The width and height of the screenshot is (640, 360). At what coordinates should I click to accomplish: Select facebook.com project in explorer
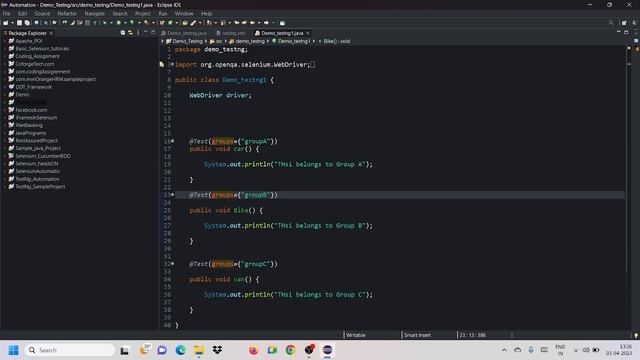31,110
